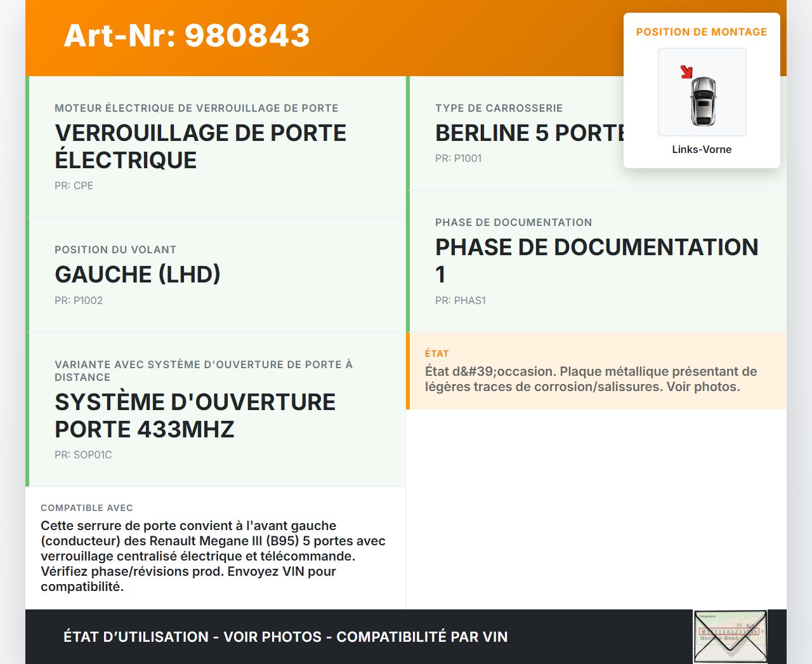Select 'Système d'ouverture porte 433MHz' heading

tap(195, 415)
